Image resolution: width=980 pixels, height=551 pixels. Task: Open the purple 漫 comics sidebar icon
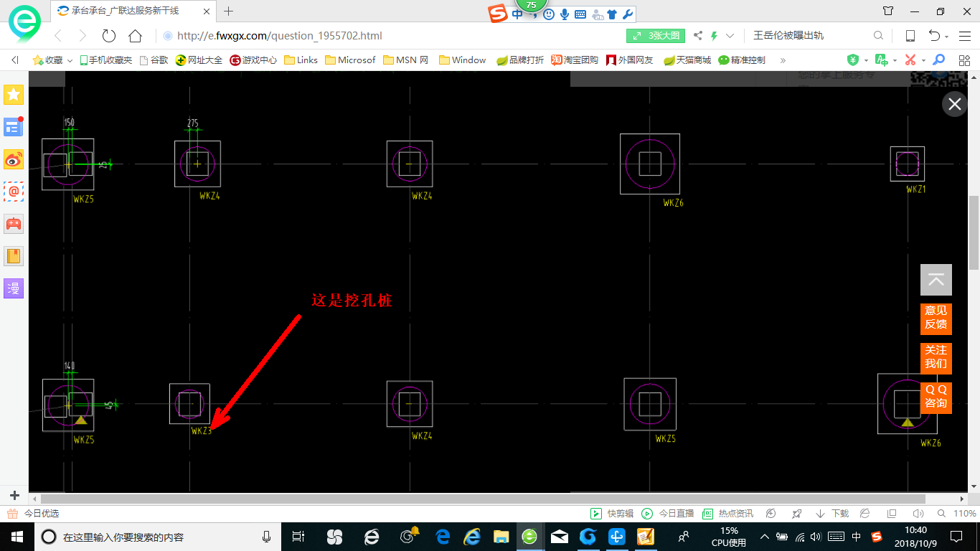pos(14,288)
